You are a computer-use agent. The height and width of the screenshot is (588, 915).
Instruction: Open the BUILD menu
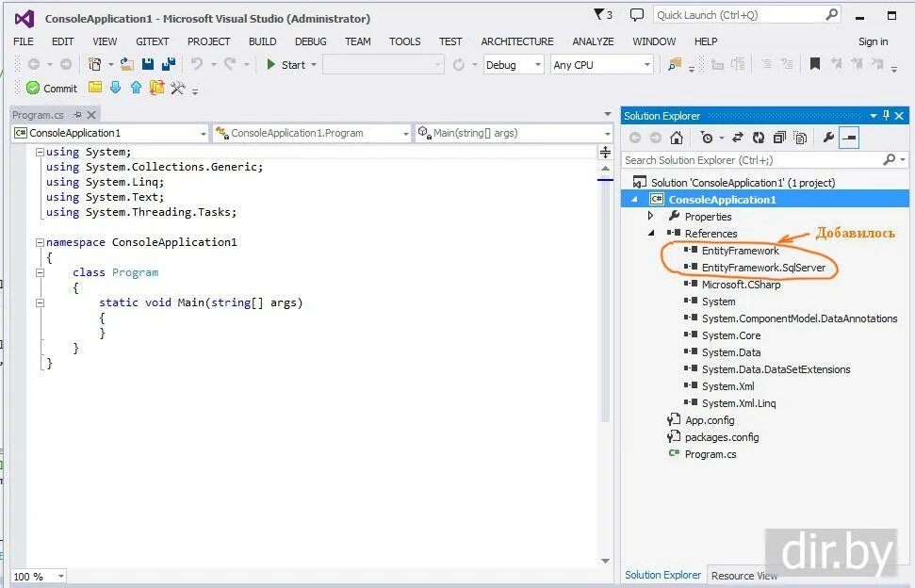(x=263, y=41)
